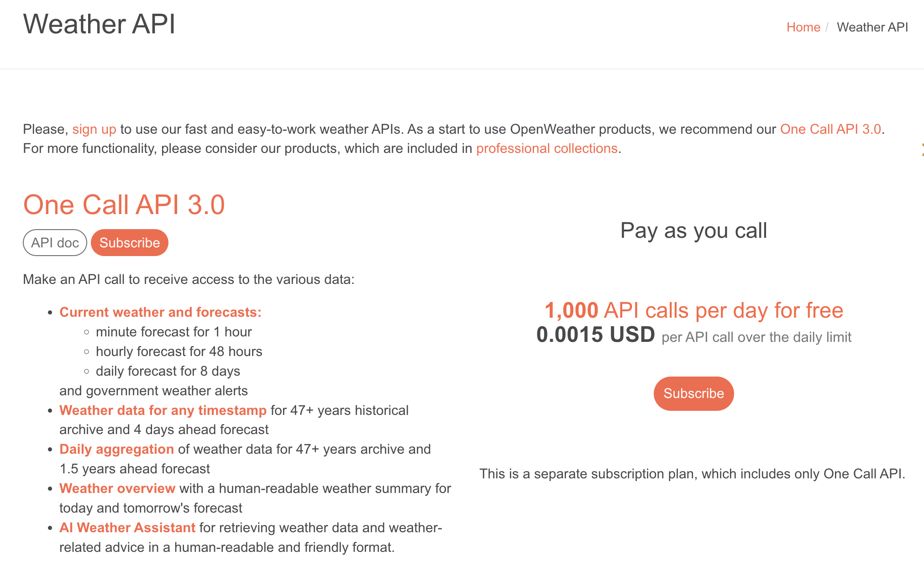Go to the Weather overview link
The image size is (924, 566).
117,488
